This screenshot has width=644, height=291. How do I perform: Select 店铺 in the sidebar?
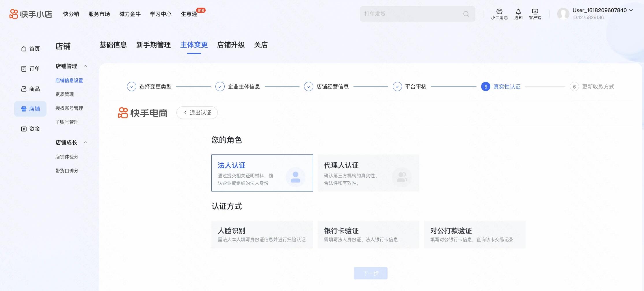tap(30, 109)
